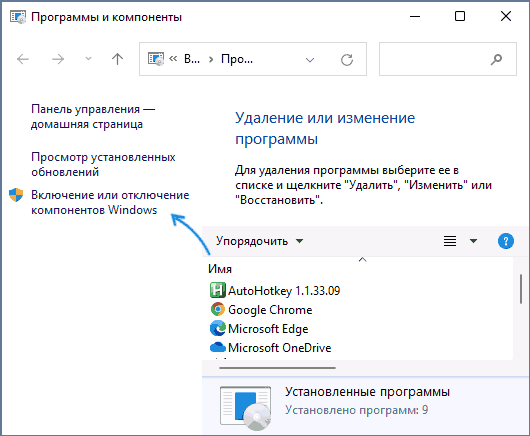This screenshot has height=436, width=530.
Task: Click the AutoHotkey program icon
Action: (218, 290)
